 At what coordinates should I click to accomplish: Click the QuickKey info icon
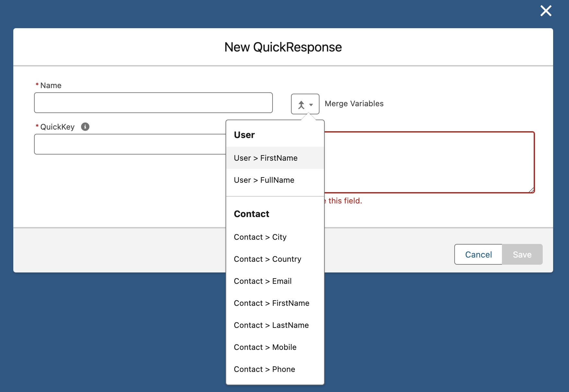[x=85, y=127]
